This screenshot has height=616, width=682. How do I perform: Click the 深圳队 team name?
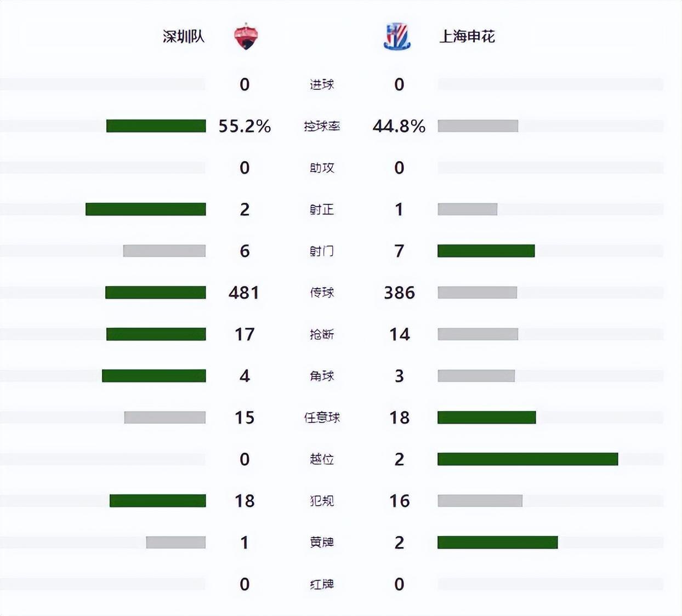(184, 37)
